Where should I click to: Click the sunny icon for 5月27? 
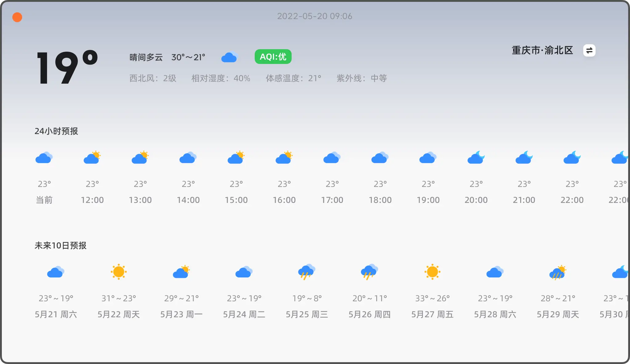[432, 272]
